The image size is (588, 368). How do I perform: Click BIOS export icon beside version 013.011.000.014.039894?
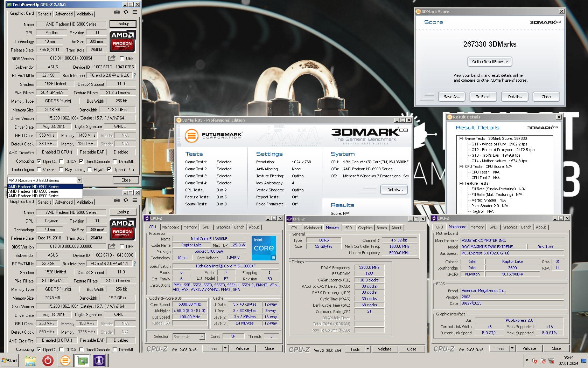point(112,58)
